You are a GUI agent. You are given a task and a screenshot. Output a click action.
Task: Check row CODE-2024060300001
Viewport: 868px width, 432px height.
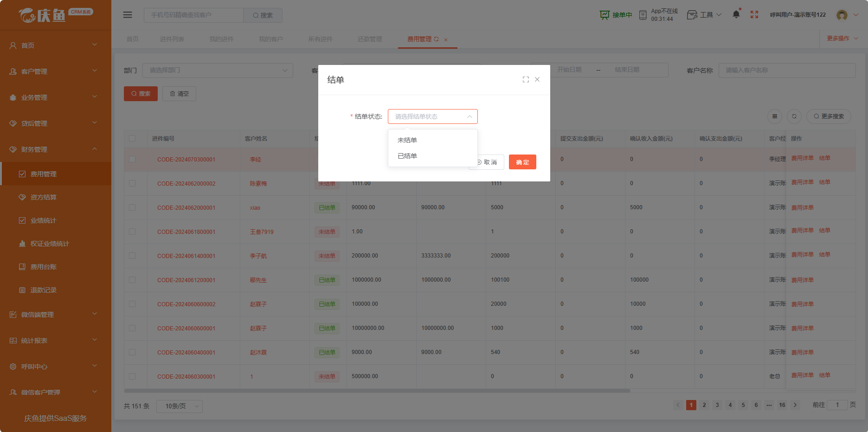click(x=132, y=376)
